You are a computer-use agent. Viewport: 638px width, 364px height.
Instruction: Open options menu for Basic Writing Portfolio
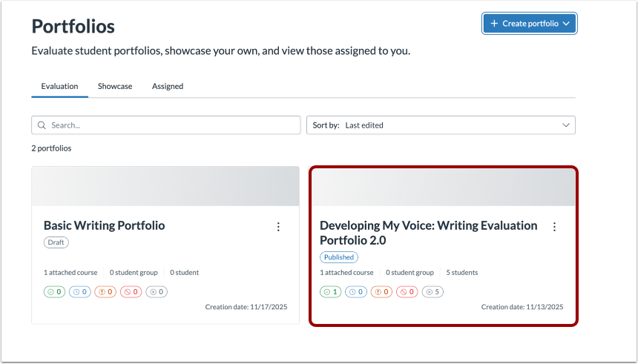[278, 227]
